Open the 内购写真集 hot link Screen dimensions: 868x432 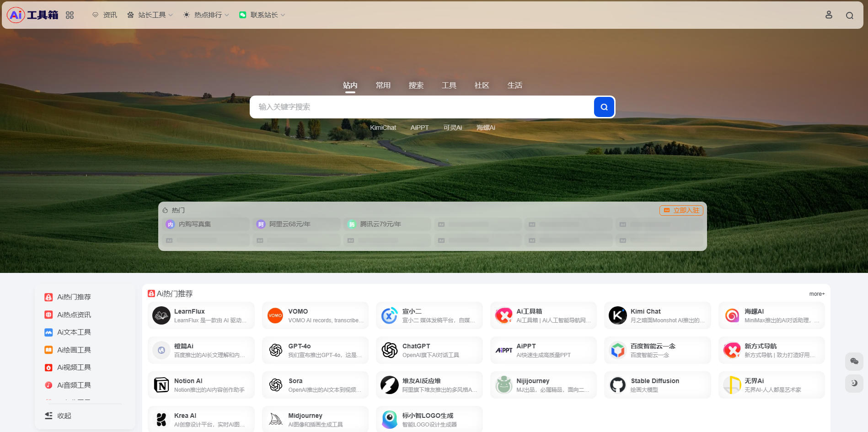click(x=206, y=224)
